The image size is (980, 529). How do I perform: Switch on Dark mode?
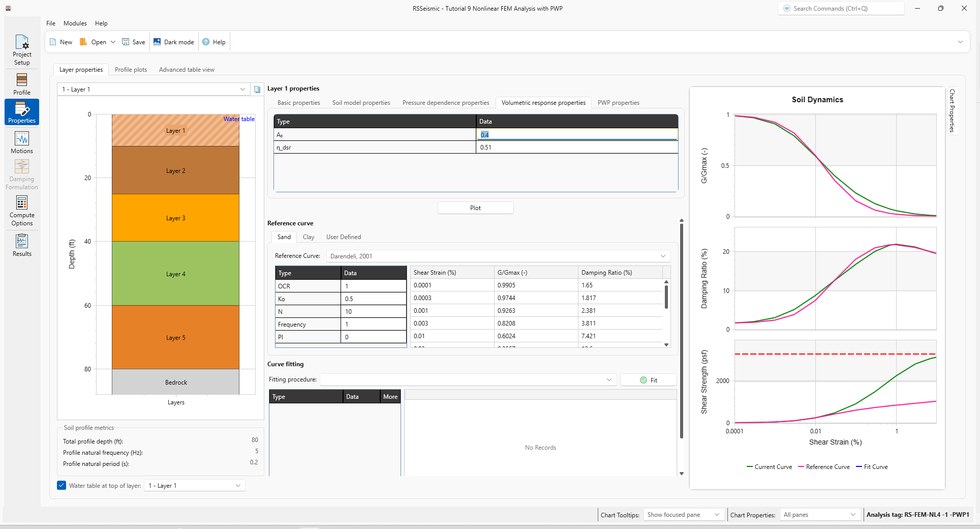(174, 42)
